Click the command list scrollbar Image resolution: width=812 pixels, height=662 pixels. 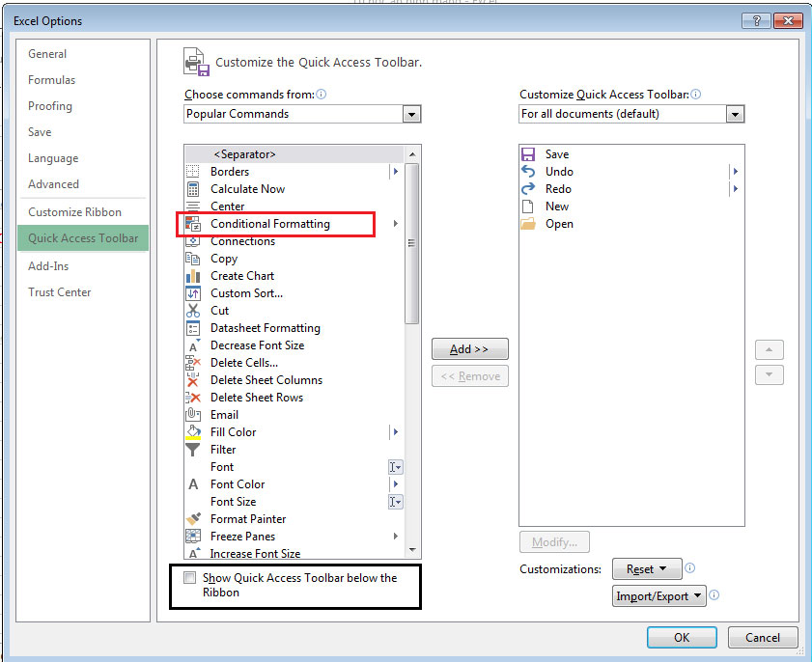click(x=413, y=241)
